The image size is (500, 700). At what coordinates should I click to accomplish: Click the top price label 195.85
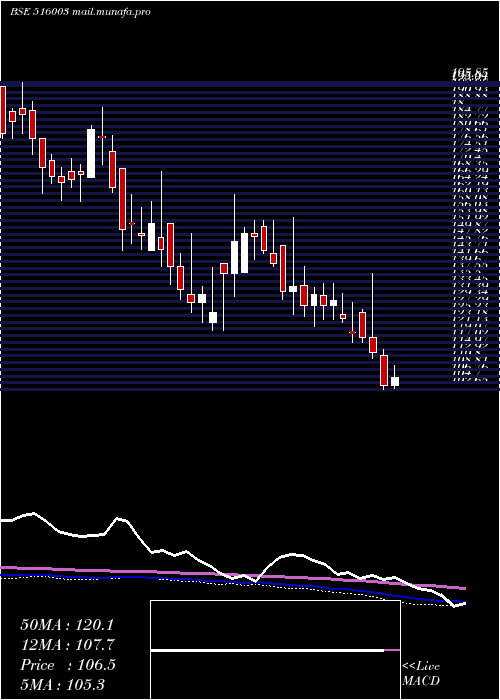point(469,73)
